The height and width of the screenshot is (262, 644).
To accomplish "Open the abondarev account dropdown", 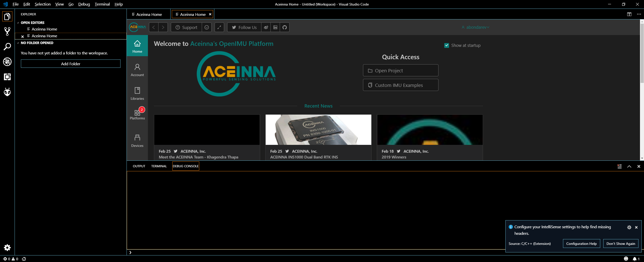I will (475, 27).
